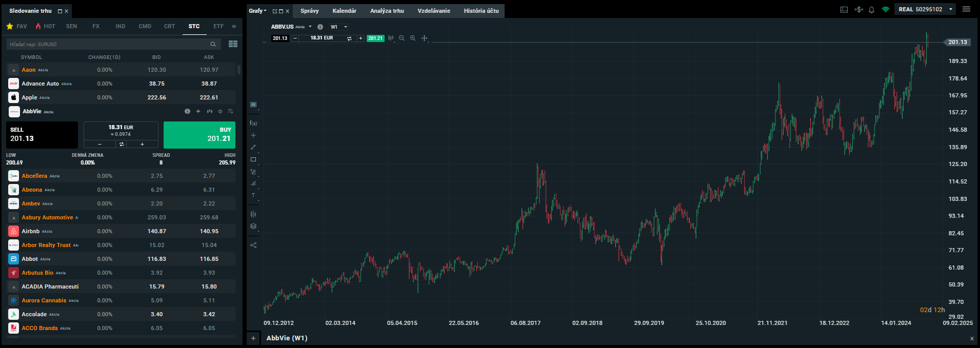980x348 pixels.
Task: Select the trend line drawing tool
Action: click(253, 148)
